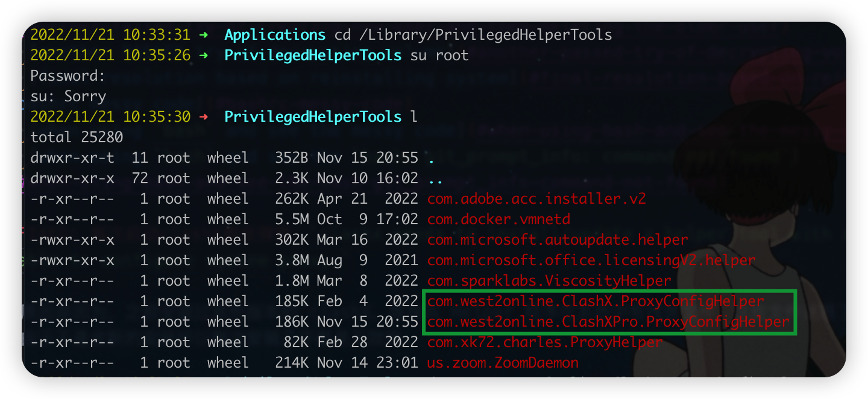
Task: Click com.west2online.ClashX.ProxyConfigHelper file name
Action: pos(596,301)
